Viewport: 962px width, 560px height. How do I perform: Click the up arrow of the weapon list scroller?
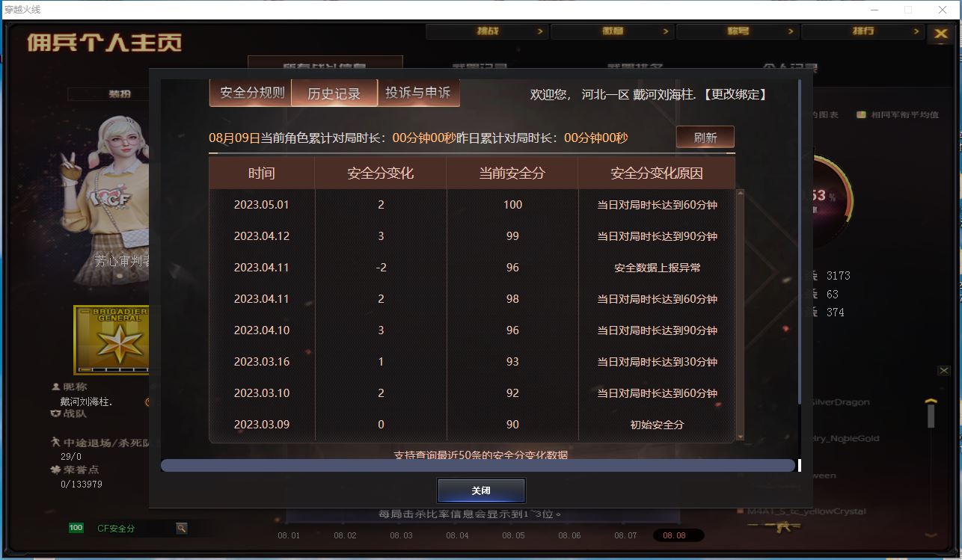pos(931,401)
